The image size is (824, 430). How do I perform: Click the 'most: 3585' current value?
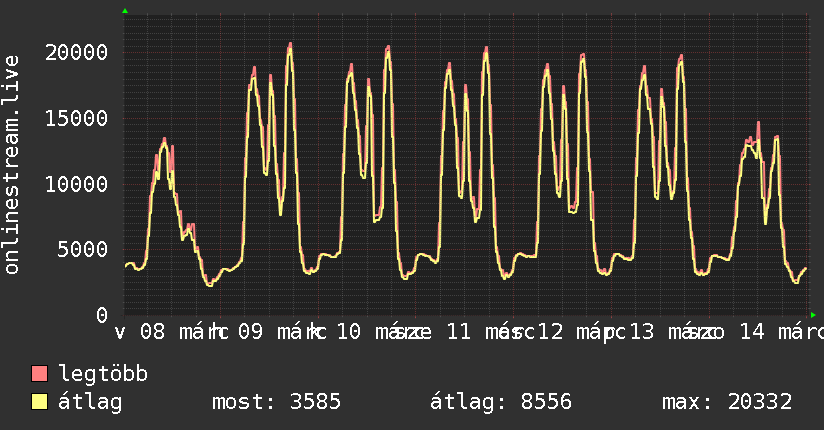pyautogui.click(x=277, y=403)
